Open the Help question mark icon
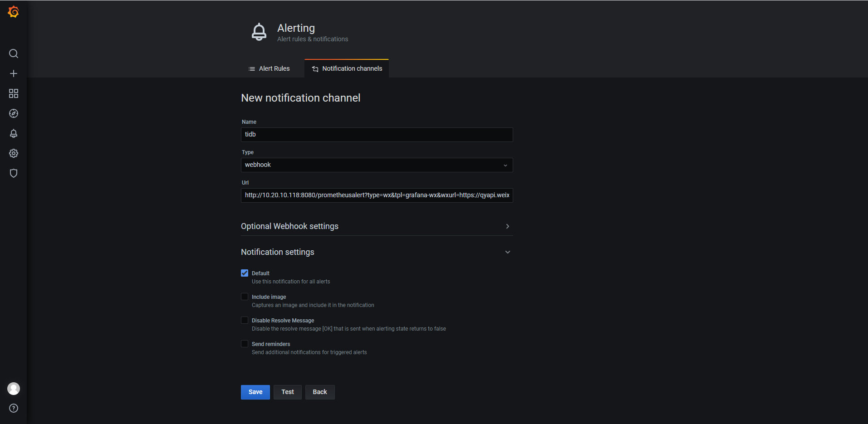The width and height of the screenshot is (868, 424). (x=14, y=408)
